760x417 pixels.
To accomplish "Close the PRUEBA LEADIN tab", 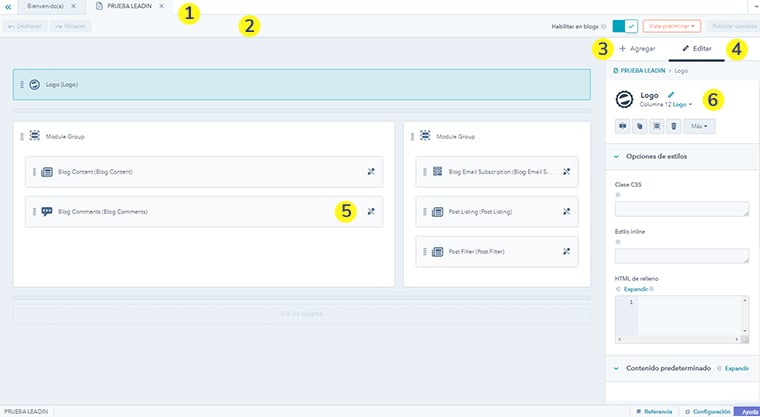I will pyautogui.click(x=161, y=6).
